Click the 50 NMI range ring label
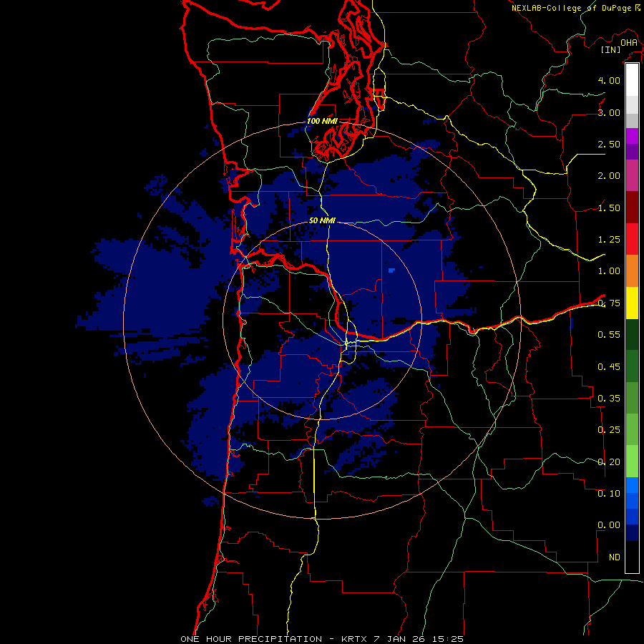Screen dimensions: 644x644 coord(323,220)
